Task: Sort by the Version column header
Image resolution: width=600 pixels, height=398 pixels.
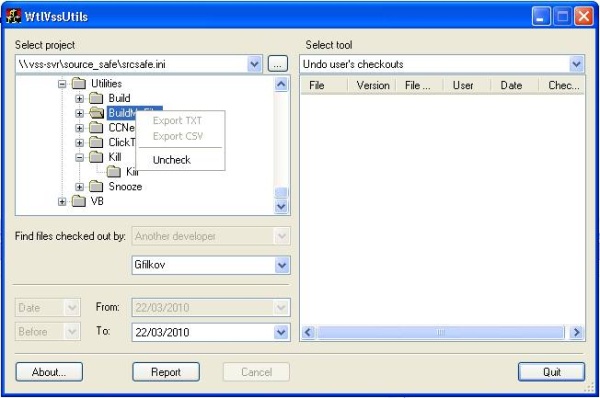Action: (372, 85)
